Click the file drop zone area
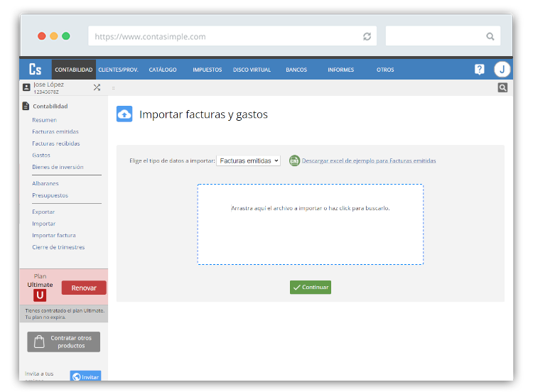 (310, 224)
